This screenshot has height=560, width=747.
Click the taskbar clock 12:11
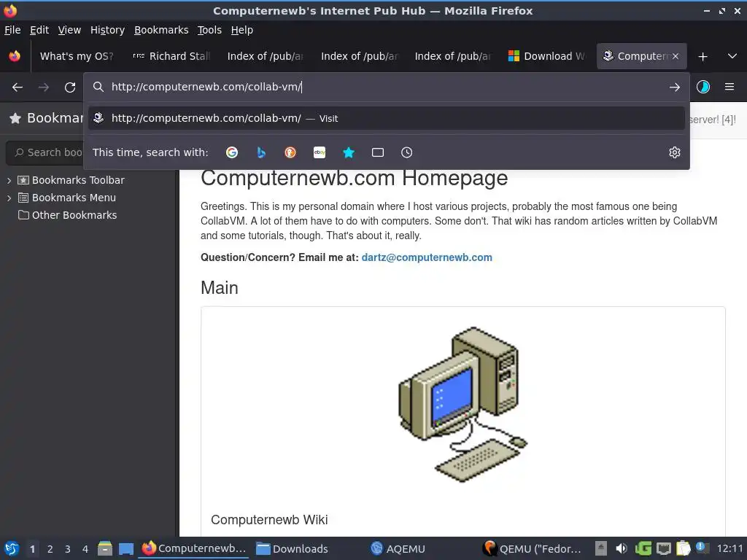tap(729, 548)
